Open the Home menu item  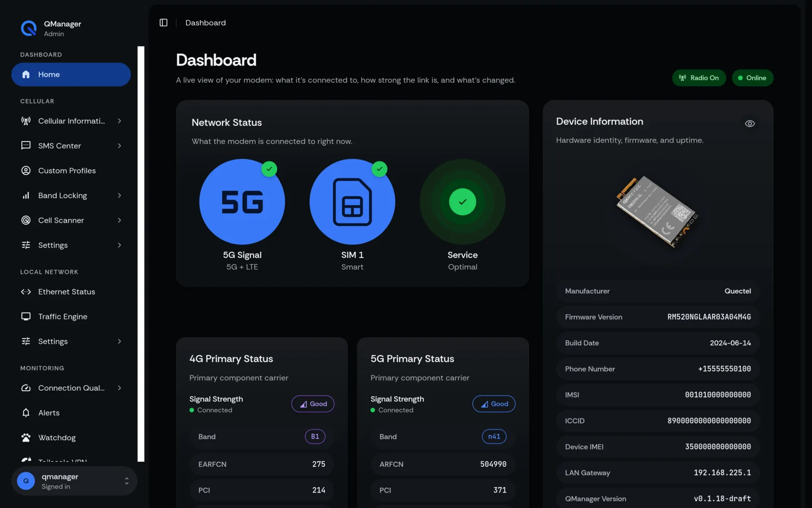click(71, 75)
